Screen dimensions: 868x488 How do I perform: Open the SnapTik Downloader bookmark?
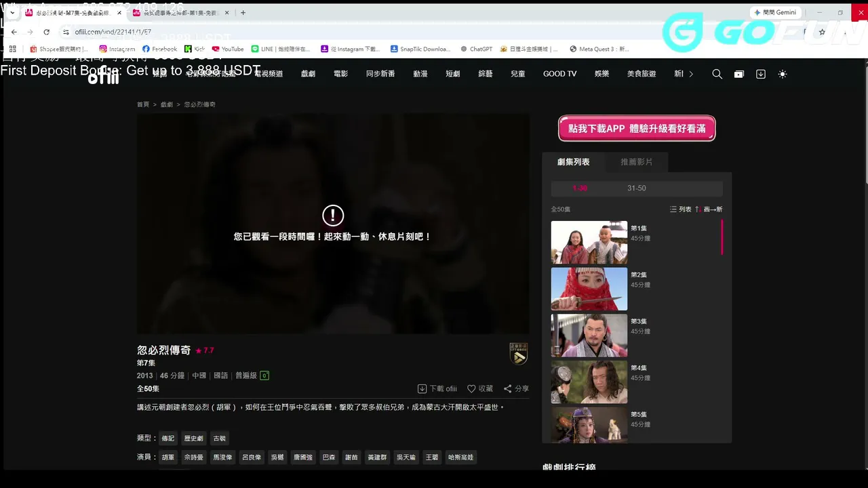coord(420,49)
